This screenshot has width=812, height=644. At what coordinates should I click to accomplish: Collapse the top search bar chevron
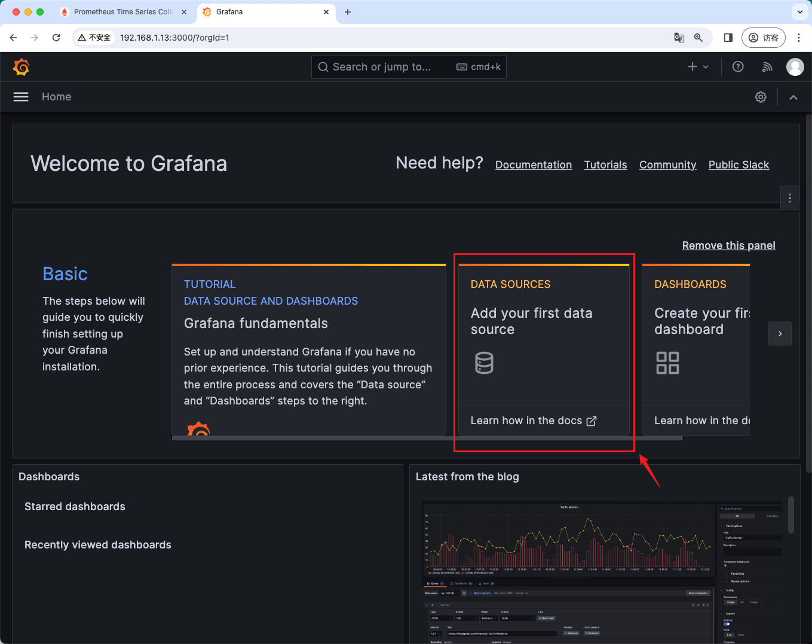coord(793,97)
